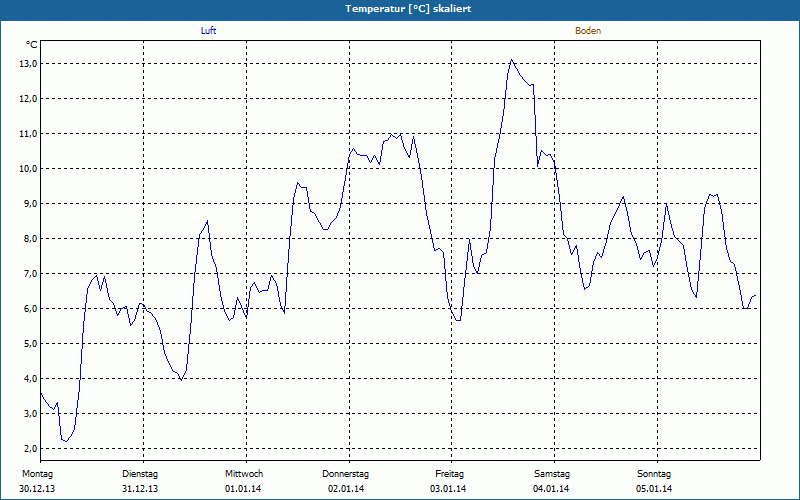Click the '°C' axis unit label
This screenshot has width=800, height=500.
pyautogui.click(x=32, y=45)
